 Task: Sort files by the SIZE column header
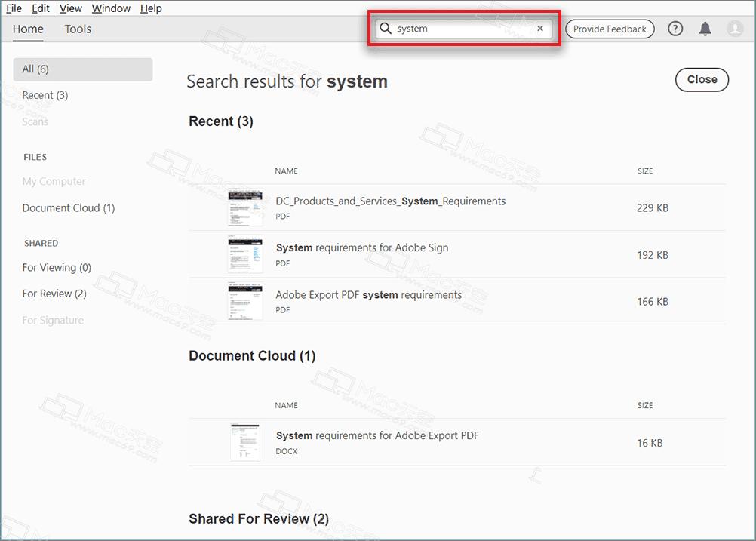[645, 171]
